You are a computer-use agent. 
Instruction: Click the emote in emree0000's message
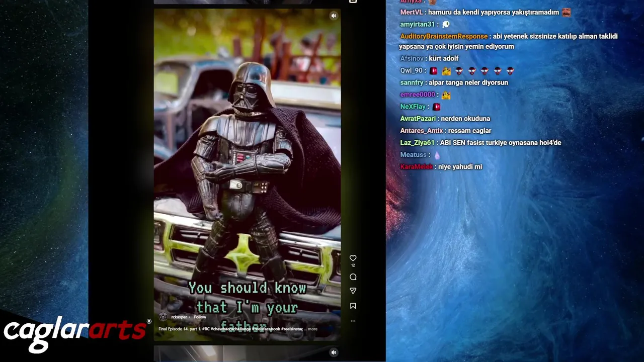(446, 95)
